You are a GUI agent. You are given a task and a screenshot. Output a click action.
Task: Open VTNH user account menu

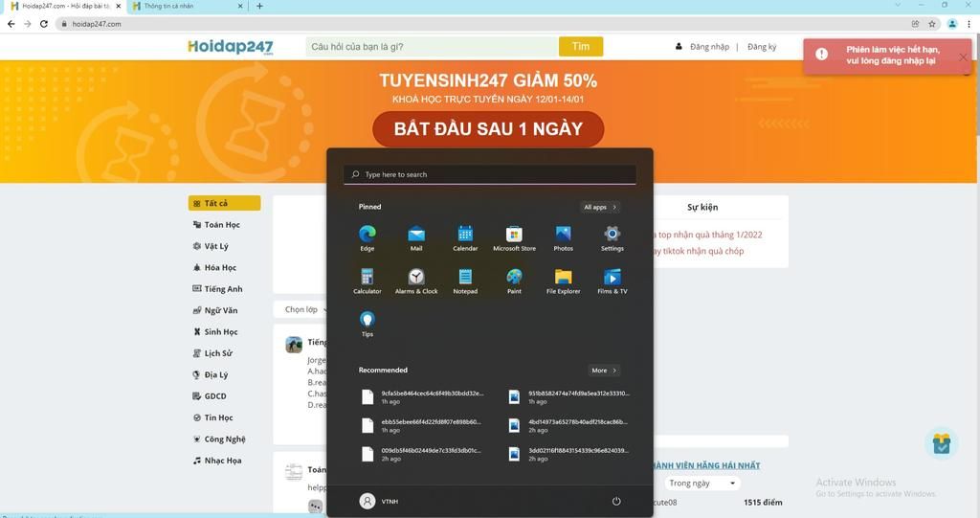click(379, 501)
